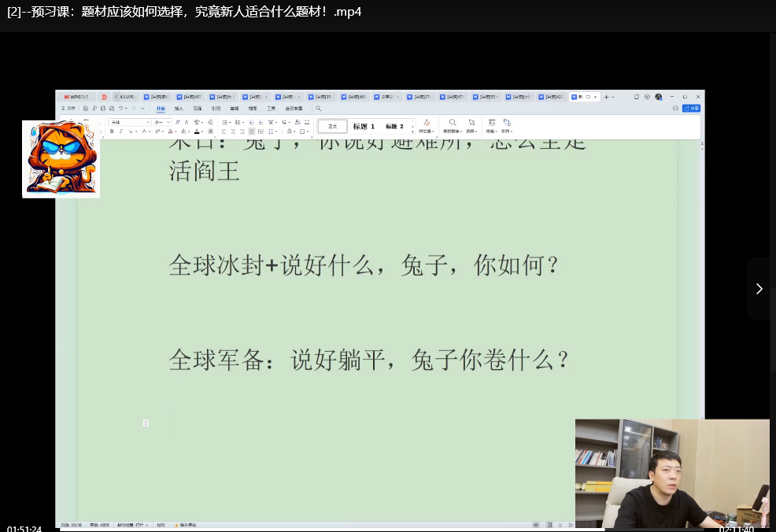Toggle Justify alignment
776x532 pixels.
pos(251,131)
